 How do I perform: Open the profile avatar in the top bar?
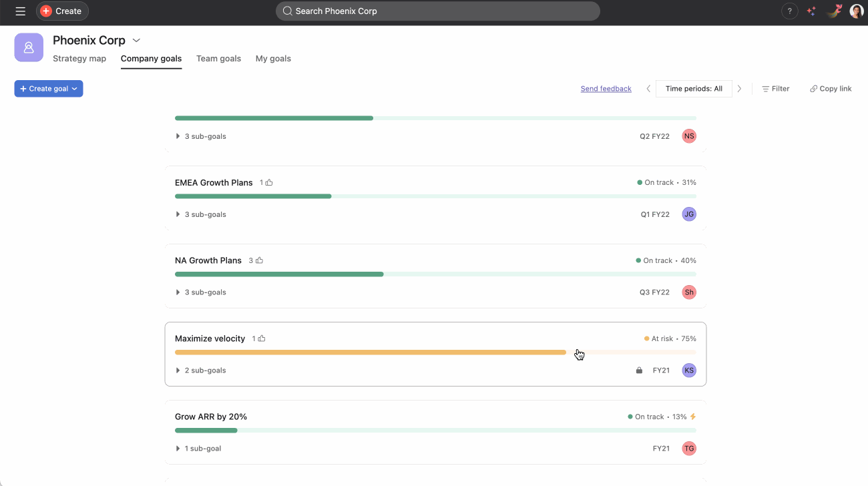[x=856, y=11]
